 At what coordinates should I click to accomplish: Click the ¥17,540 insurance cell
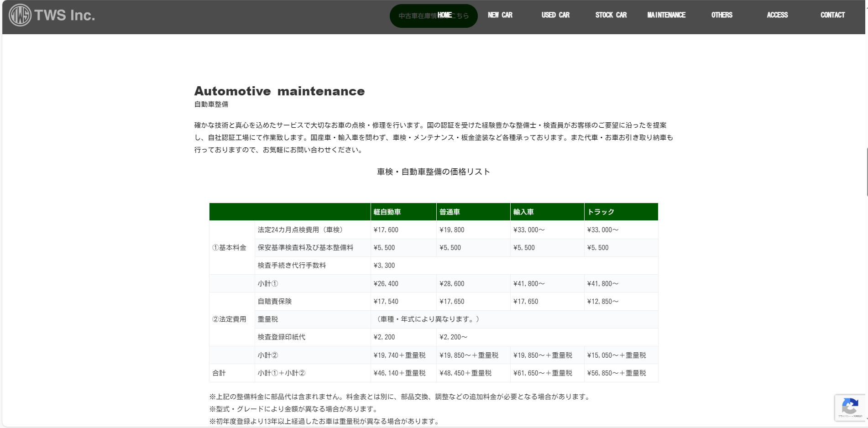click(403, 302)
